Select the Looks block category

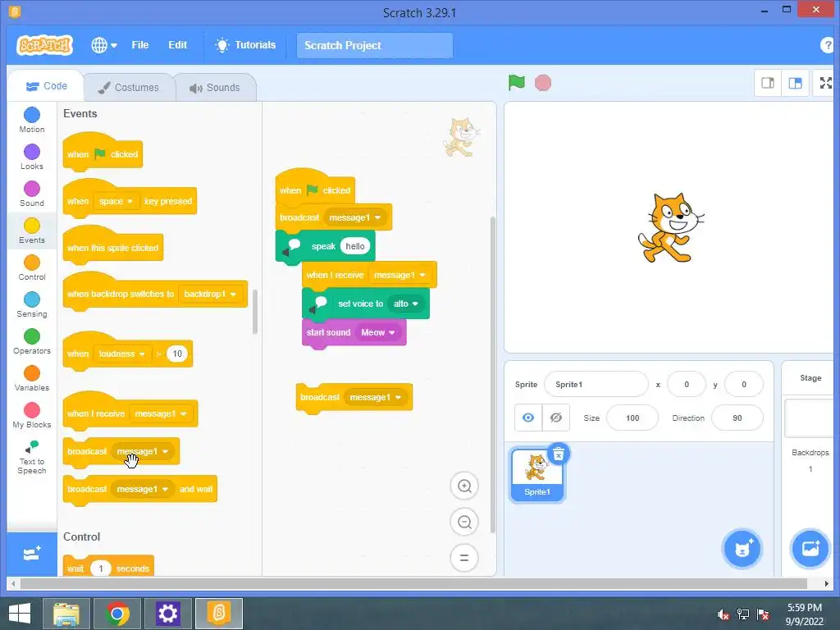(x=32, y=157)
